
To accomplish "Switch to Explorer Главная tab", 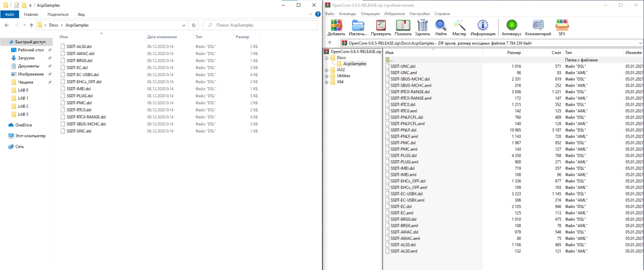I will (31, 15).
